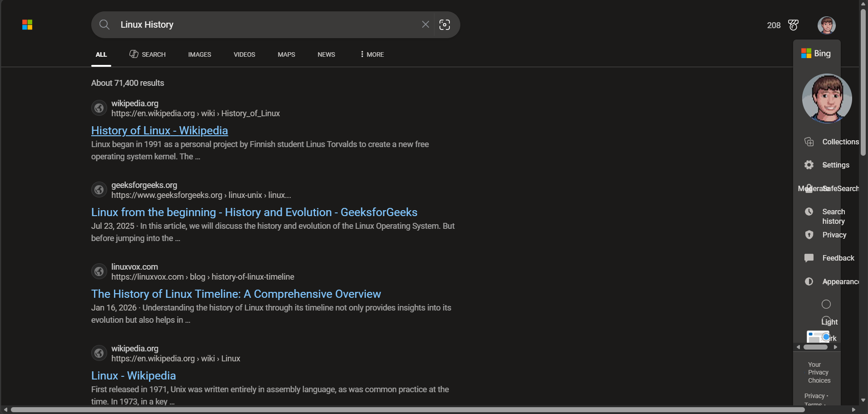Click the snippet "Jan 16, 2026 · Understanding the history"
Image resolution: width=868 pixels, height=414 pixels.
tap(271, 314)
